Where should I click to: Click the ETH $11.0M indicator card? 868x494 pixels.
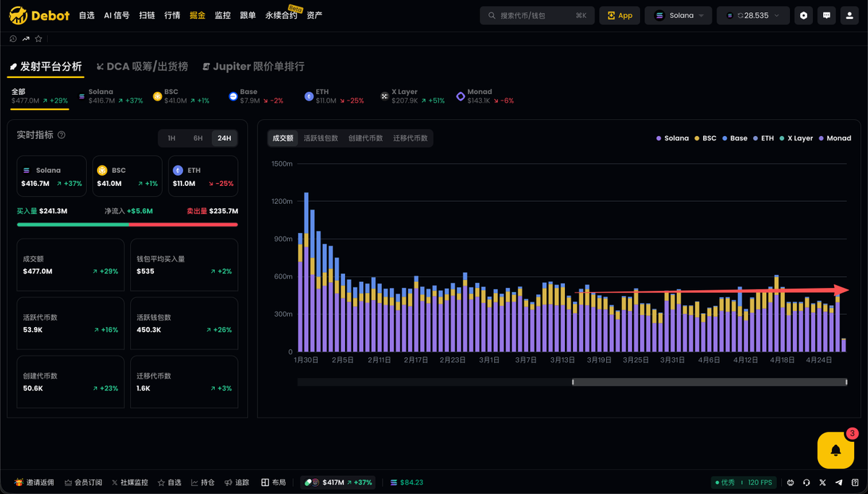pos(203,176)
